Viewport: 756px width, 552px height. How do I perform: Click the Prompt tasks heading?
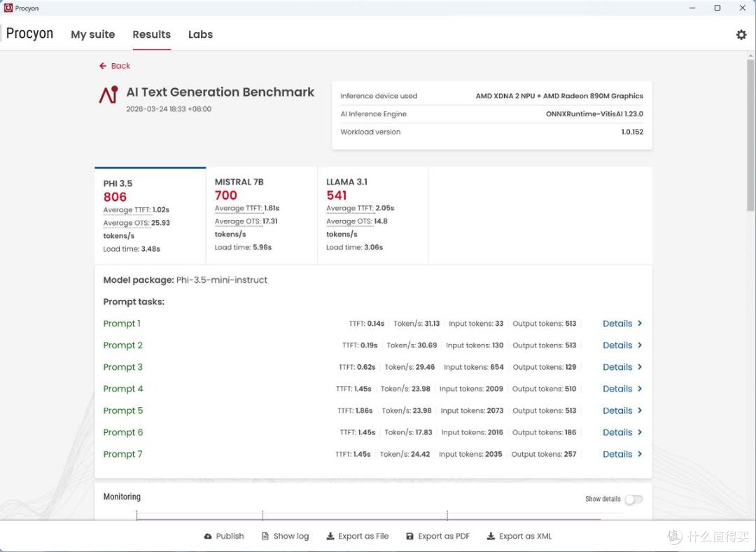[134, 302]
